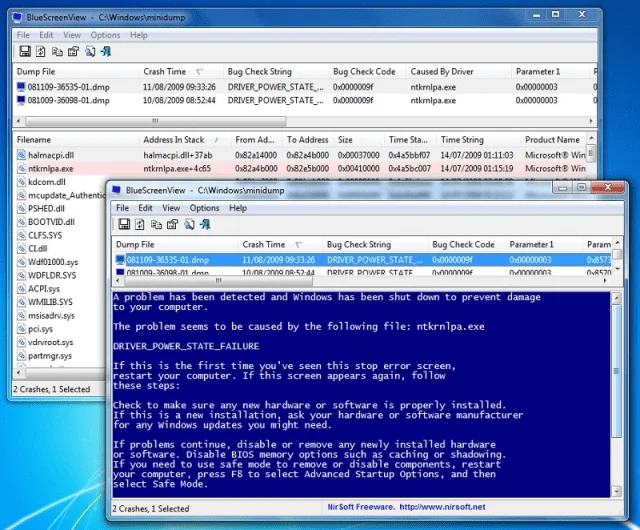Select the highlighted 081109-36535-01.dmp row in the front window
Image resolution: width=640 pixels, height=530 pixels.
pyautogui.click(x=168, y=260)
